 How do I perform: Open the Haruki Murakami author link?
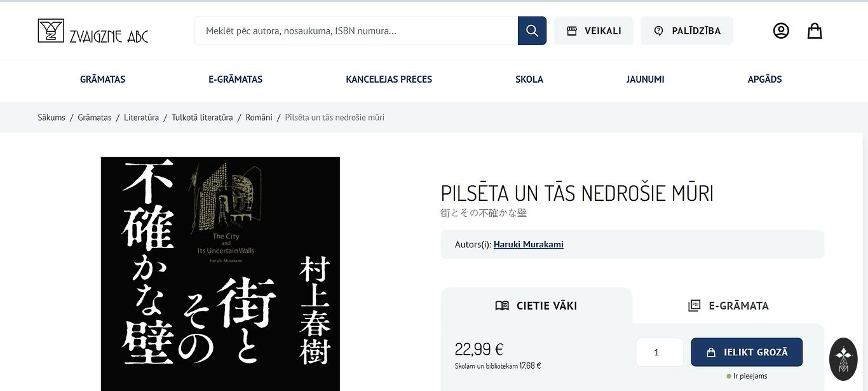pos(529,244)
